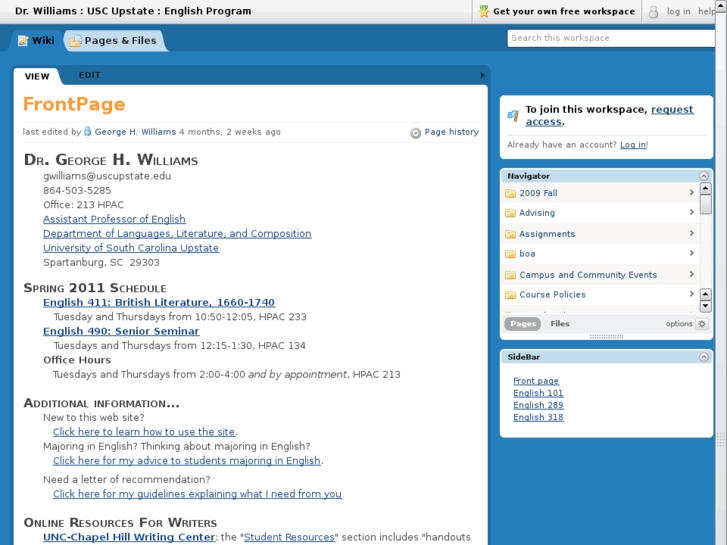
Task: Open Navigator options gear icon
Action: coord(702,324)
